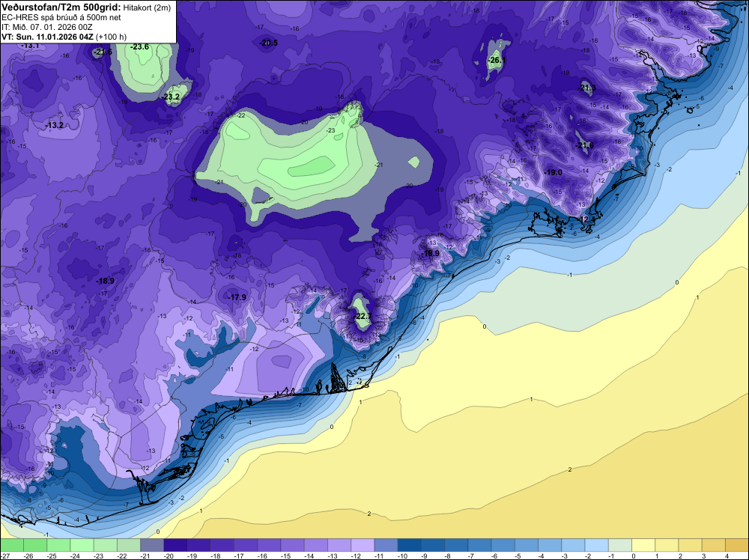The height and width of the screenshot is (560, 749).
Task: Click the 'Hitakort (2m)' header label
Action: [x=147, y=7]
